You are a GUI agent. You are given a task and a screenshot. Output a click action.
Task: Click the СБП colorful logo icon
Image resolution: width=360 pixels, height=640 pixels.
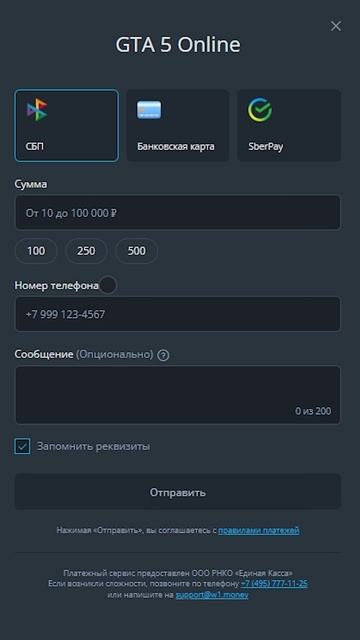tap(37, 110)
